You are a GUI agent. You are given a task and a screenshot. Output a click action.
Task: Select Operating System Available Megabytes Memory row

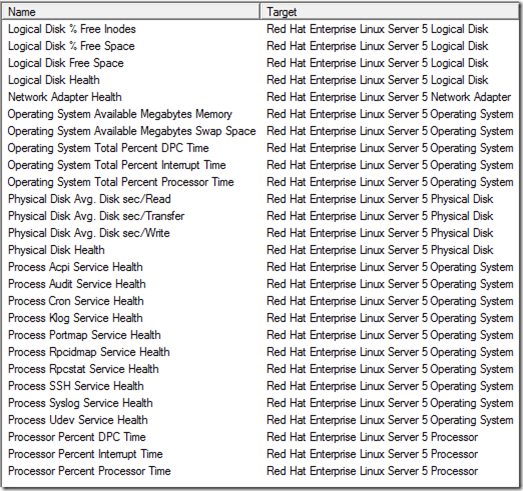tap(260, 114)
